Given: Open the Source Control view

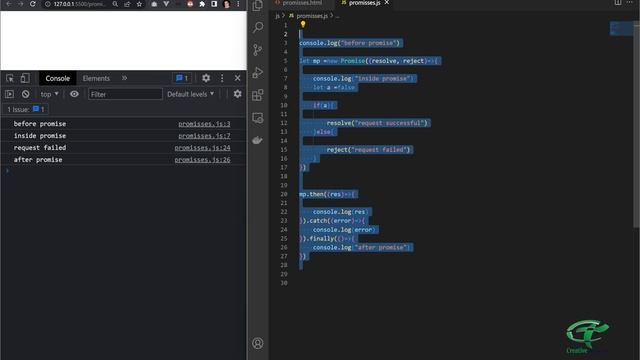Looking at the screenshot, I should tap(258, 50).
